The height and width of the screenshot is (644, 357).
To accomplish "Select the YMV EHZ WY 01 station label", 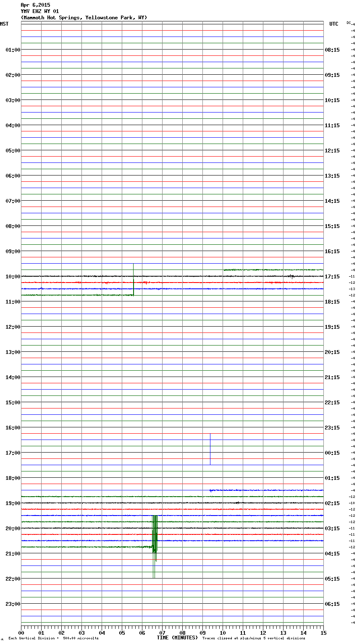I will pyautogui.click(x=40, y=11).
